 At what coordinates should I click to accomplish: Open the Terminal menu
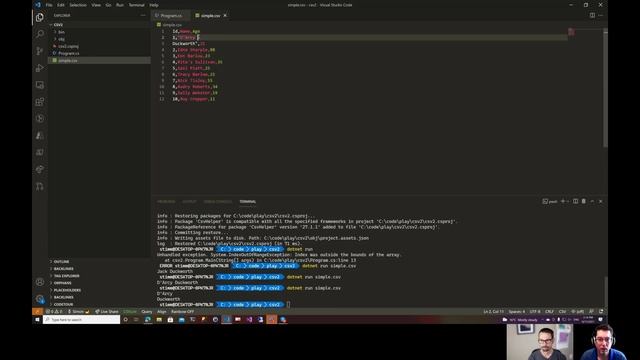click(x=136, y=5)
